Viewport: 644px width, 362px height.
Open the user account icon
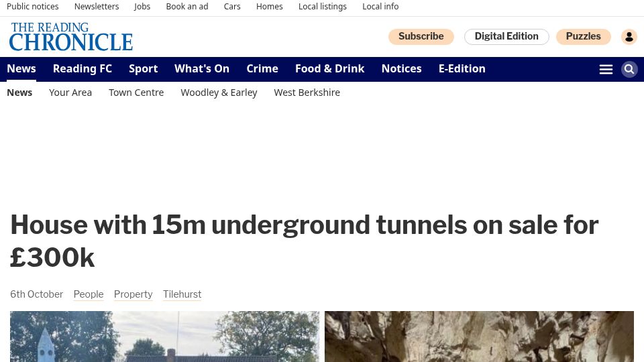tap(629, 37)
